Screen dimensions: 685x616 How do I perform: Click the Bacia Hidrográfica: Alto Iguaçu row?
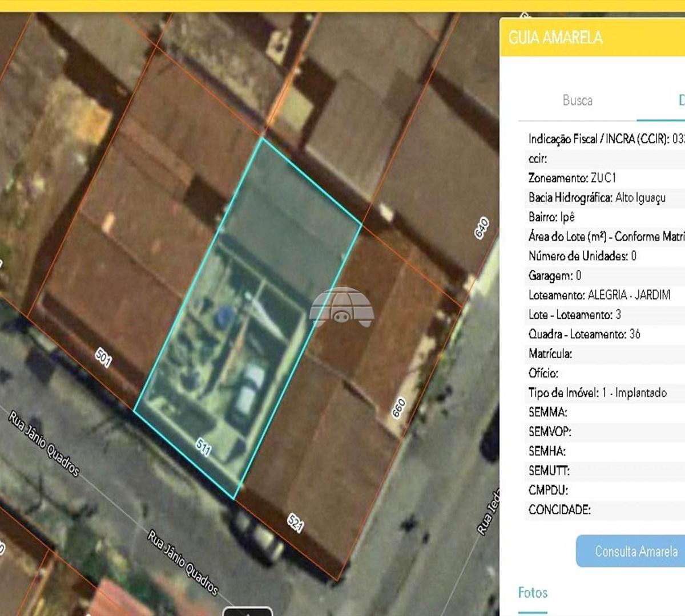[605, 197]
